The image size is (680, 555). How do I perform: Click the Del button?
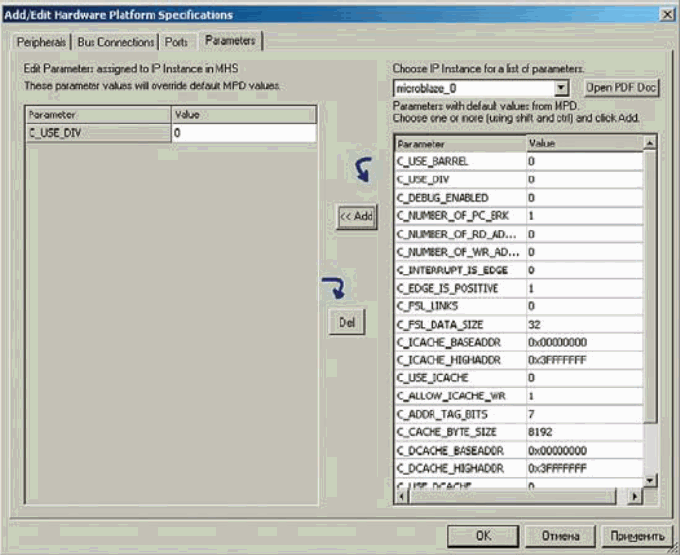click(x=347, y=322)
